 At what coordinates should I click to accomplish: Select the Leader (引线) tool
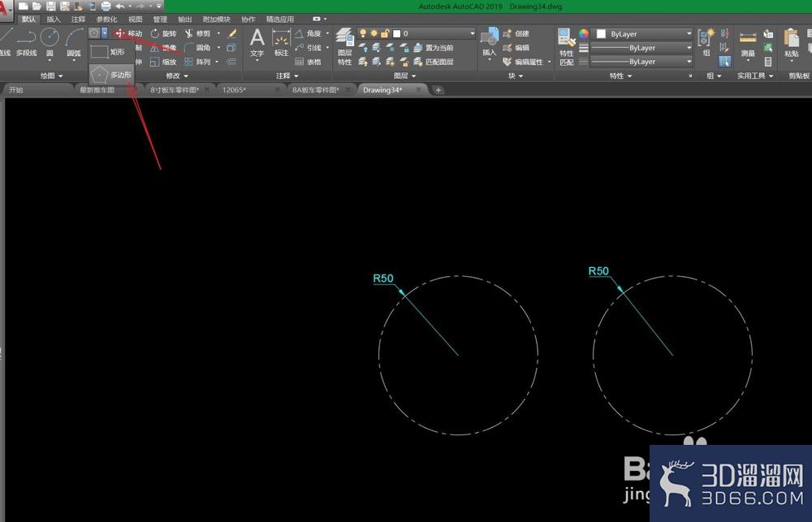point(309,47)
